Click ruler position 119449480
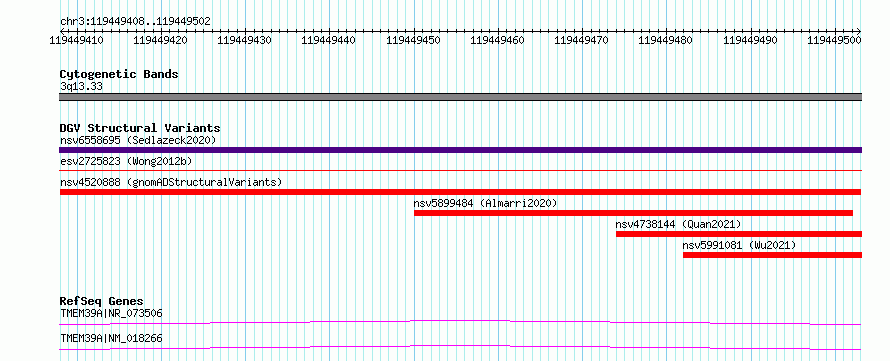The height and width of the screenshot is (361, 890). click(666, 40)
